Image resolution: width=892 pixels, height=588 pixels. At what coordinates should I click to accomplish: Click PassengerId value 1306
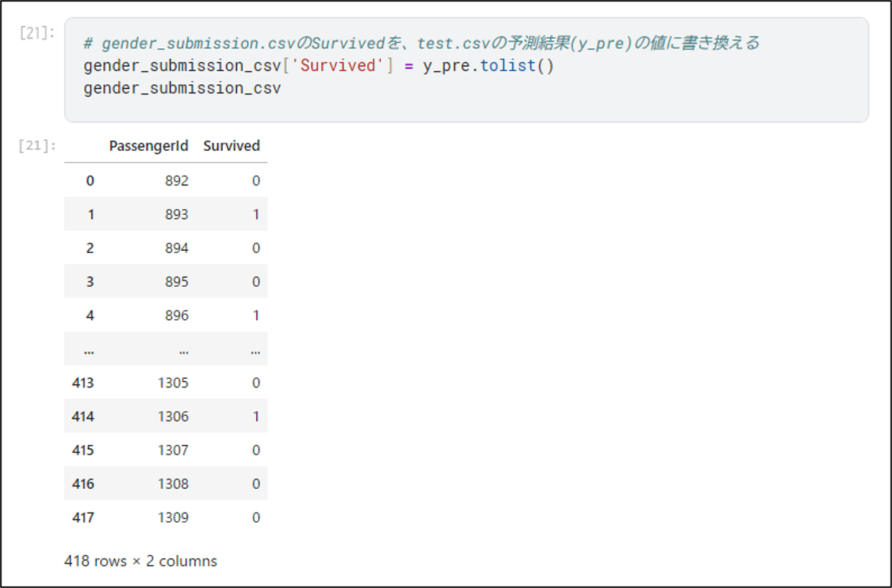click(x=173, y=416)
